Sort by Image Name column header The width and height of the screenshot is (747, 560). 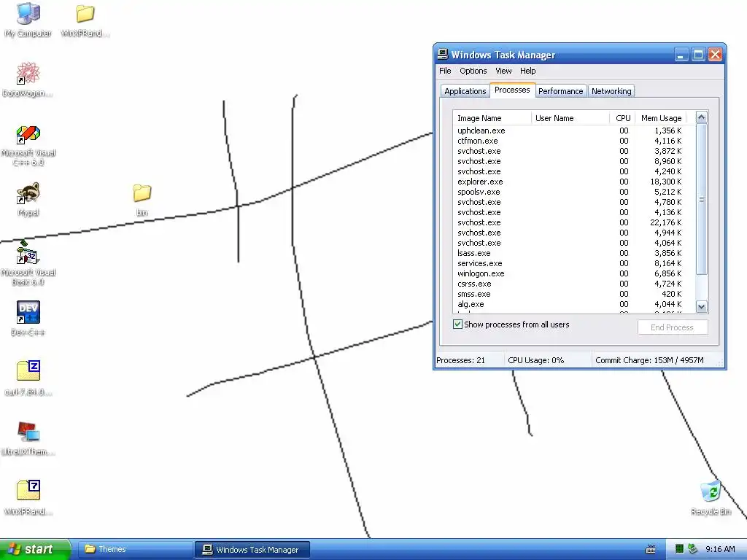click(492, 118)
